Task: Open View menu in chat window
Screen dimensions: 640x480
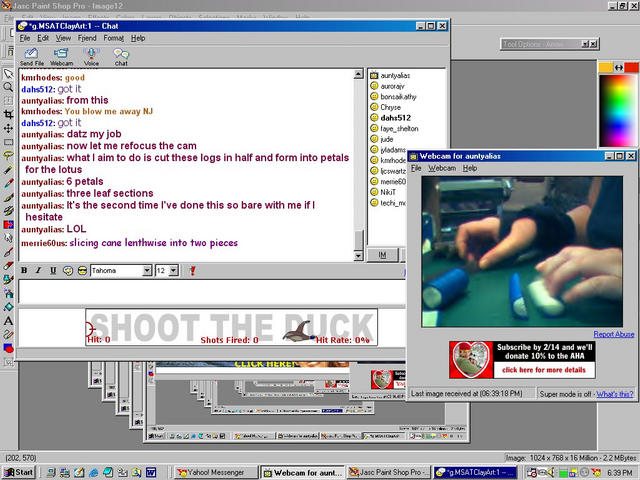Action: [63, 38]
